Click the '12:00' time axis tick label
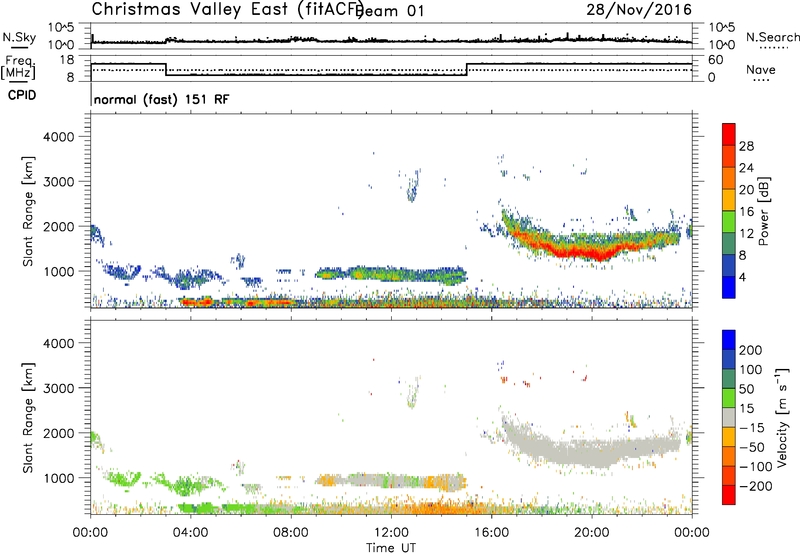800x554 pixels. tap(391, 533)
